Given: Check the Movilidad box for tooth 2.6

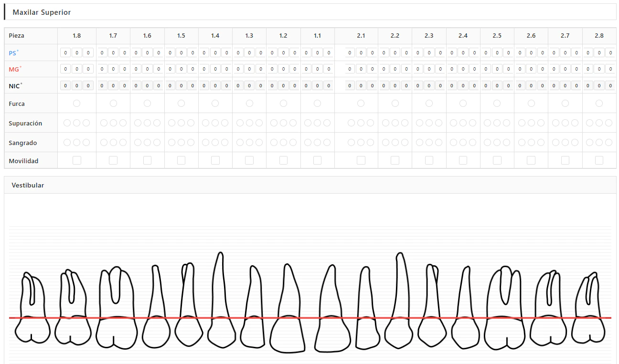Looking at the screenshot, I should pyautogui.click(x=531, y=160).
